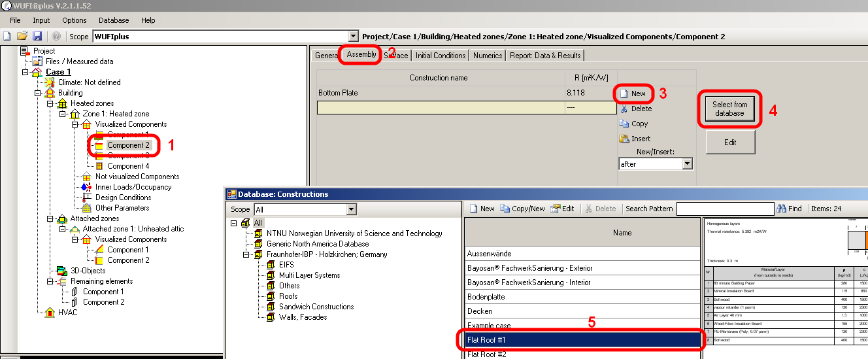Click the HVAC house icon in tree
Image resolution: width=868 pixels, height=359 pixels.
pos(50,313)
